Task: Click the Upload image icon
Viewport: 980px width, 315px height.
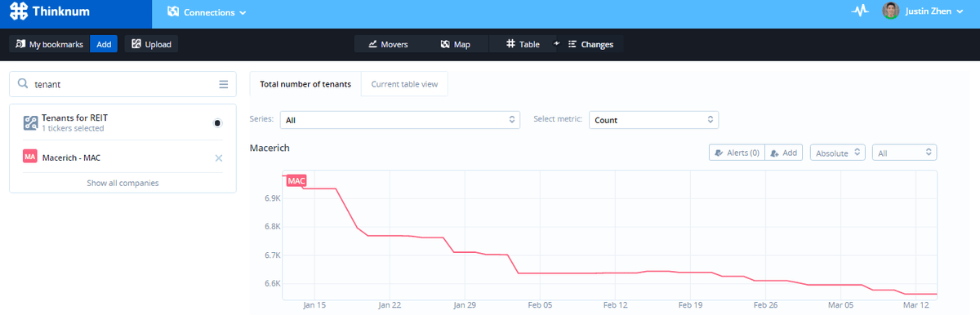Action: [x=136, y=44]
